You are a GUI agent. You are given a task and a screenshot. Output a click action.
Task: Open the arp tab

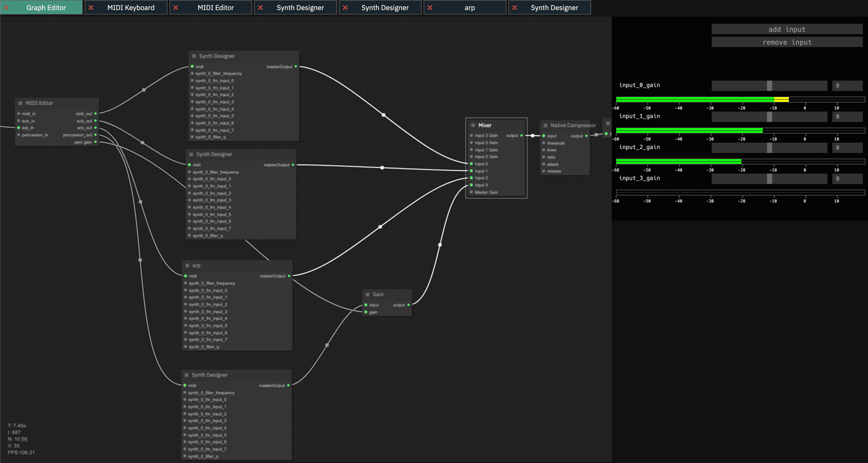469,7
